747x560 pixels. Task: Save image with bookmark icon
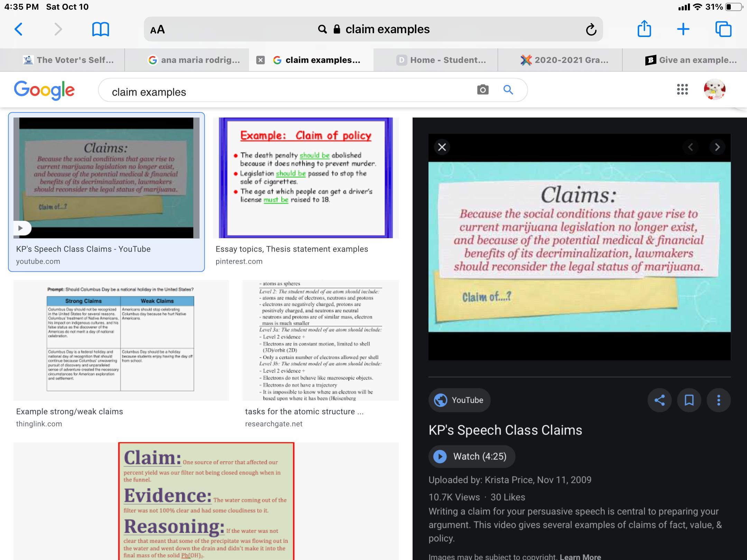[x=689, y=400]
